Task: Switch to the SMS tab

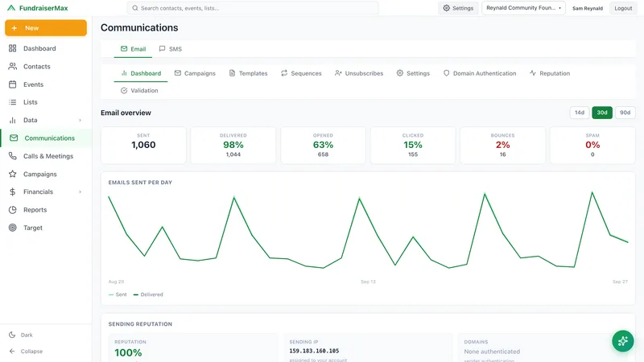Action: (x=171, y=49)
